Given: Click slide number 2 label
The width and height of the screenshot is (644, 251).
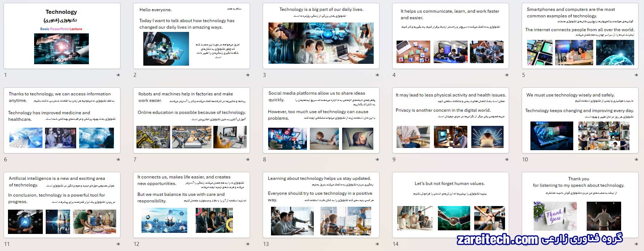Looking at the screenshot, I should tap(135, 75).
